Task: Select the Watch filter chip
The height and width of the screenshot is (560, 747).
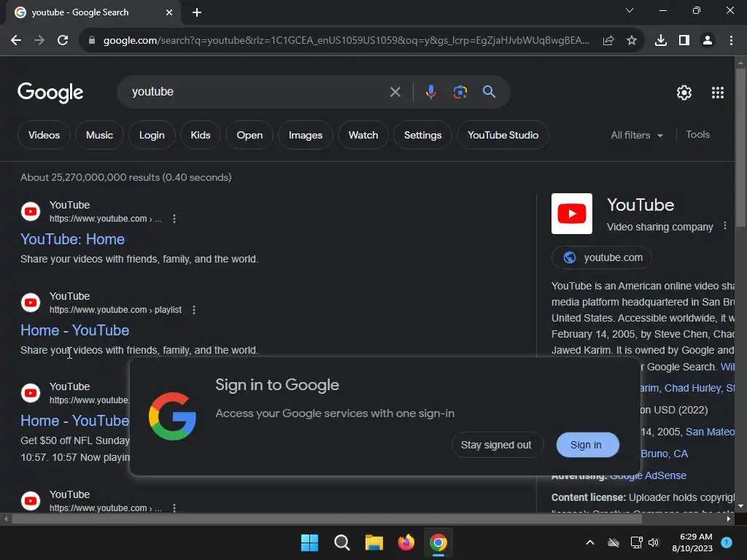Action: point(363,135)
